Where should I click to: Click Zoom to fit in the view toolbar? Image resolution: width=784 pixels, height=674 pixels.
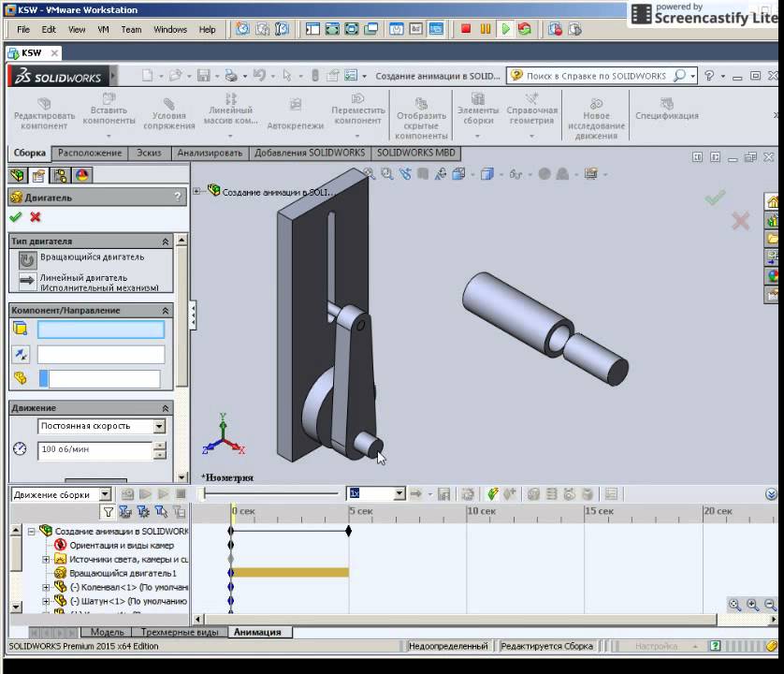click(369, 173)
